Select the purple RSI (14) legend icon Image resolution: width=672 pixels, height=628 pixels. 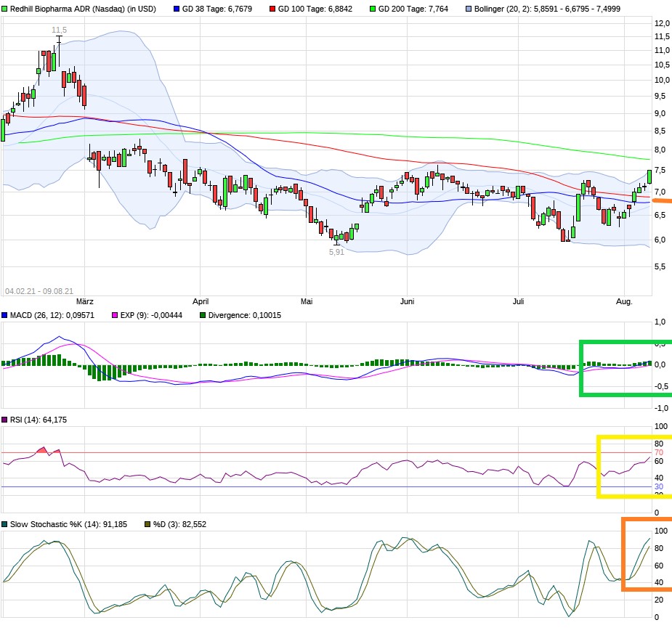click(x=6, y=420)
